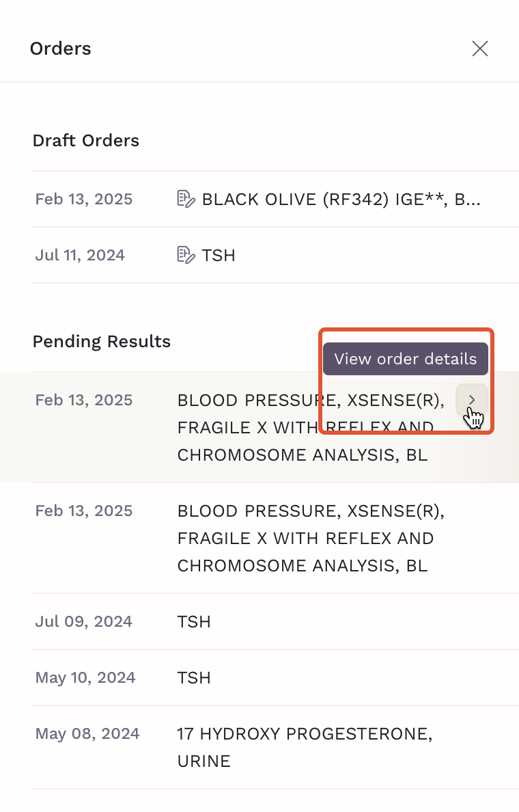519x812 pixels.
Task: Click the View order details tooltip
Action: [406, 359]
